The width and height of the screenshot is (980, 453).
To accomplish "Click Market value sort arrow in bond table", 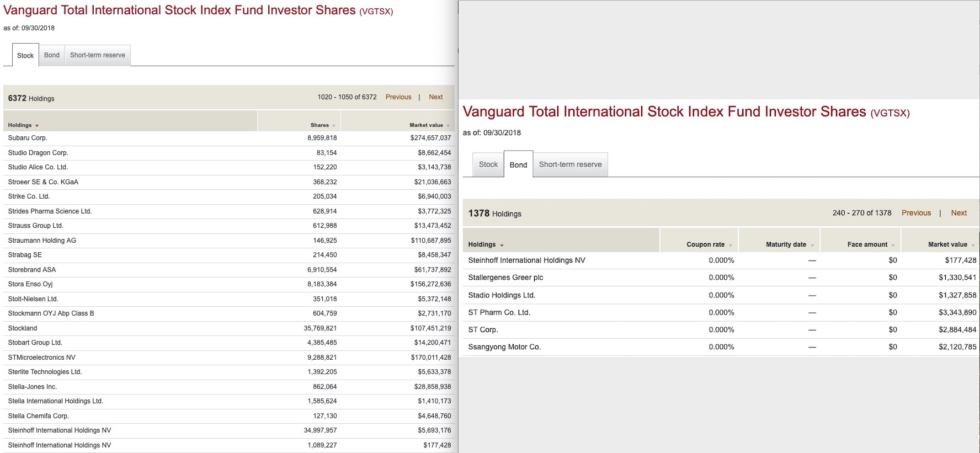I will click(973, 245).
